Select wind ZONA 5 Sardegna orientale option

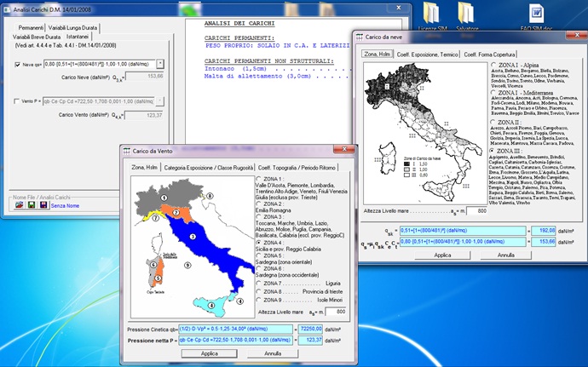tap(259, 255)
